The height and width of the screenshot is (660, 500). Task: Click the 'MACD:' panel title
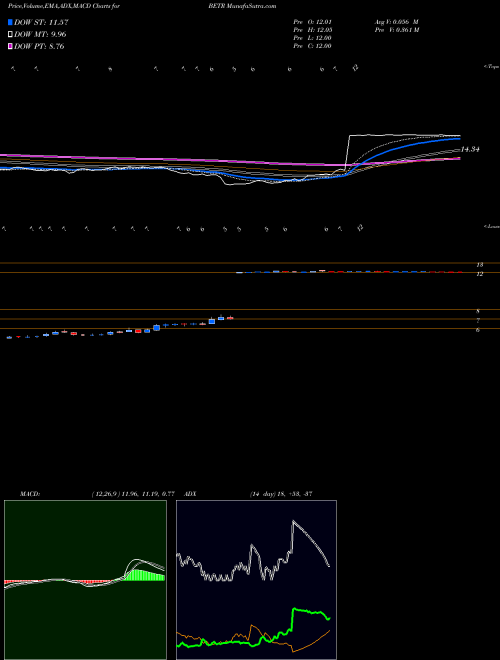click(29, 494)
